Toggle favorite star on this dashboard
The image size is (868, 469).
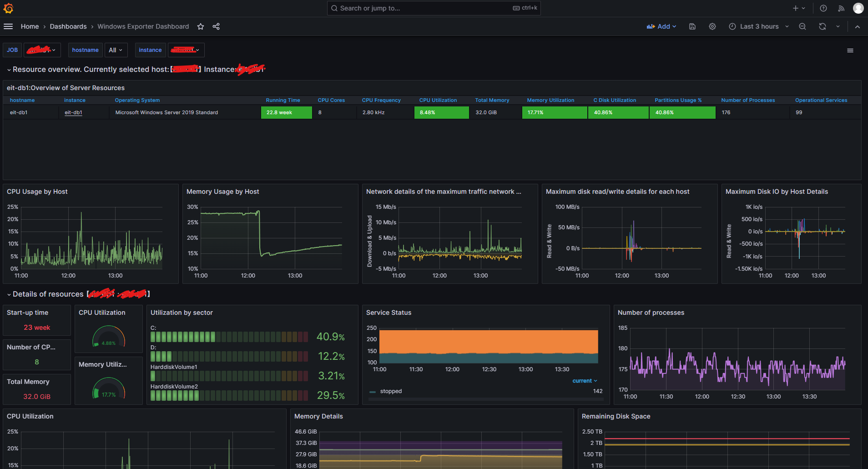[x=200, y=26]
